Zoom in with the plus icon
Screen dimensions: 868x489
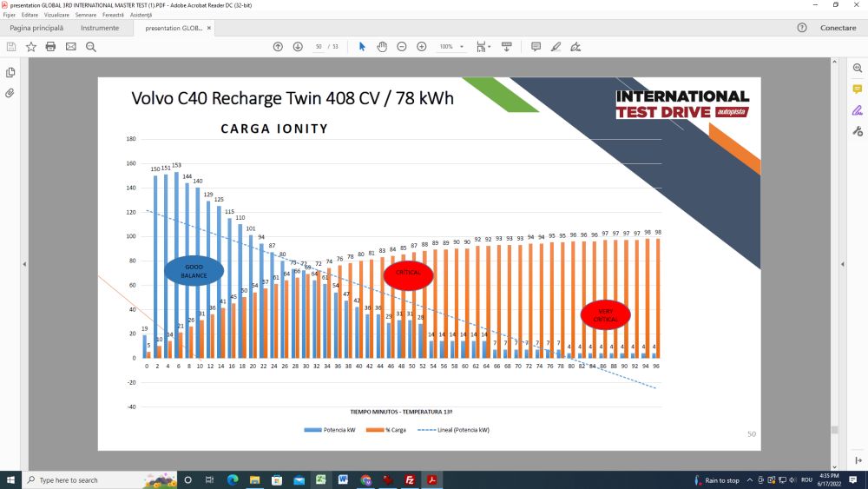pos(422,47)
